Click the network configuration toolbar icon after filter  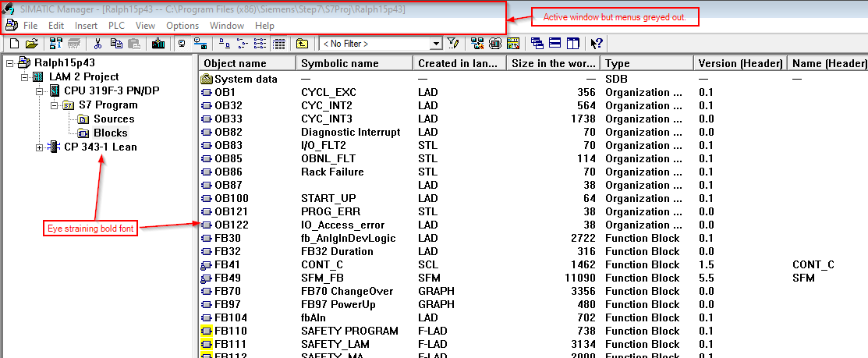pyautogui.click(x=477, y=44)
